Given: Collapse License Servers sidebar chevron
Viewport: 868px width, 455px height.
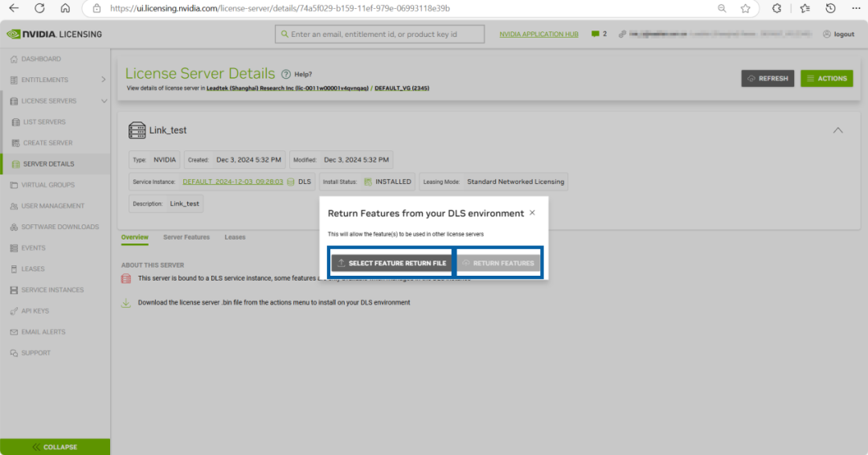Looking at the screenshot, I should click(x=104, y=100).
